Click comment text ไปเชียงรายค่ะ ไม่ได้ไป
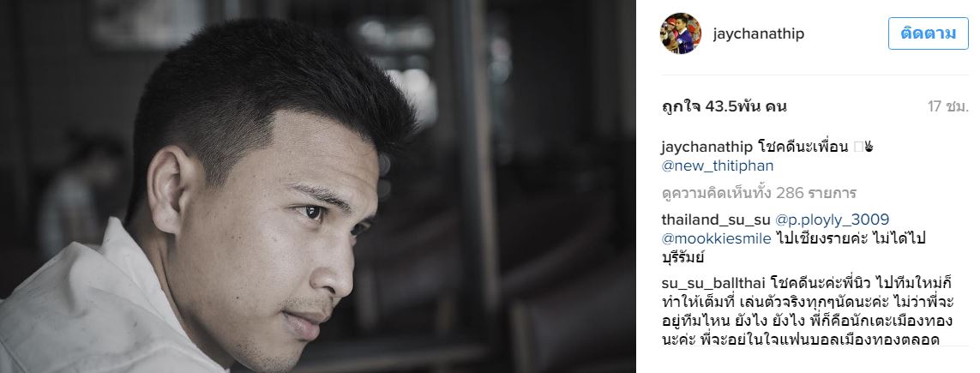 [850, 238]
